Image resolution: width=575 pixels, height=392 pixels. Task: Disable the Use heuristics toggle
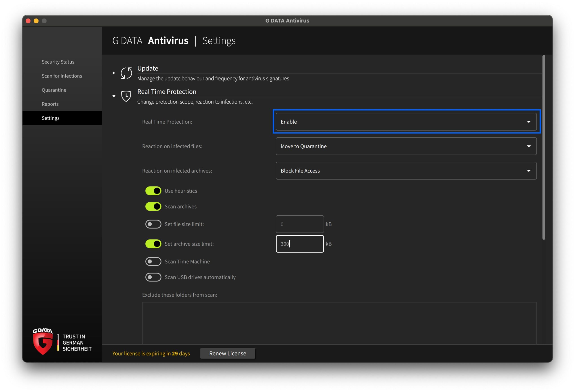[x=153, y=191]
